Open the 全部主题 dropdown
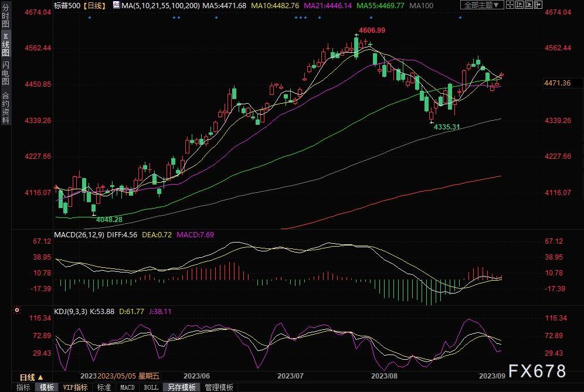The width and height of the screenshot is (584, 392). 482,5
